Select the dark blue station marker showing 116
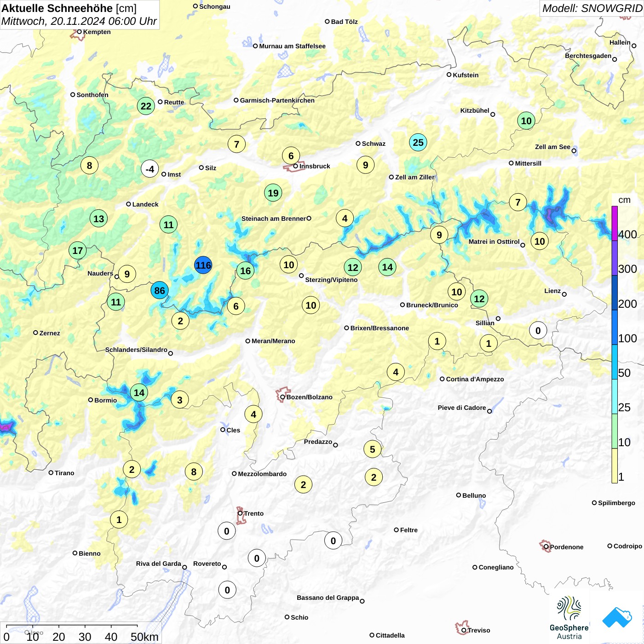The width and height of the screenshot is (644, 644). 203,265
